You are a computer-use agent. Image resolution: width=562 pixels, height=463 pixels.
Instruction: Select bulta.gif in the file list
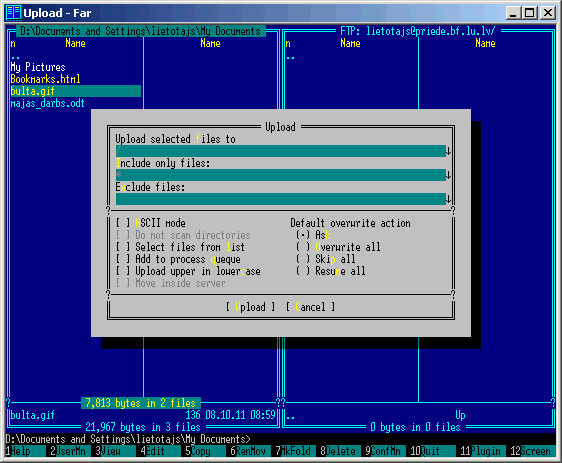76,91
